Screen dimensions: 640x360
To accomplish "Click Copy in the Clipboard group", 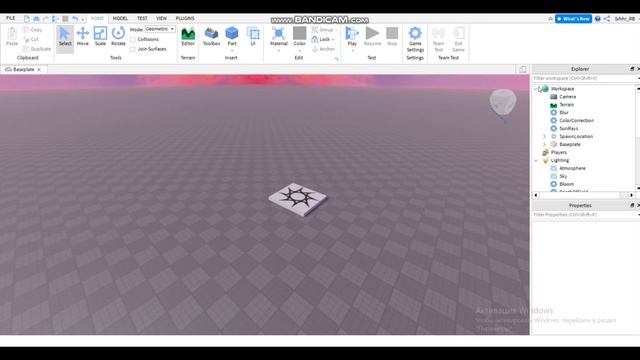I will point(33,30).
